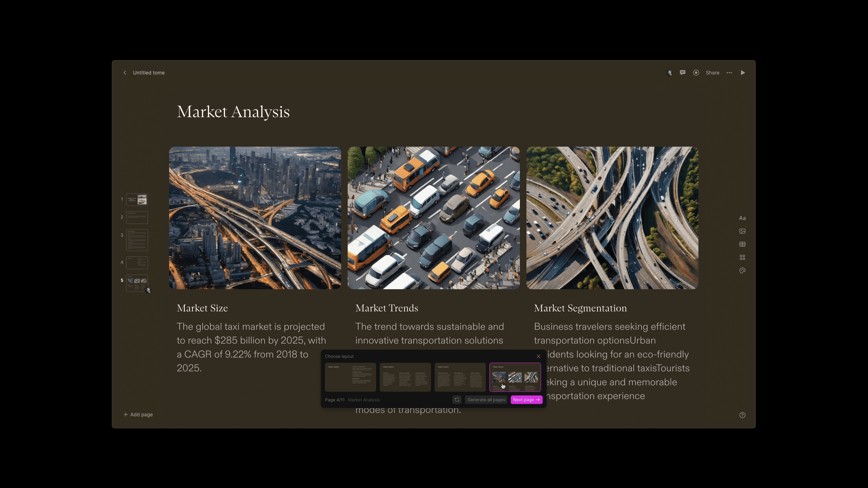
Task: Click the Share button
Action: coord(712,73)
